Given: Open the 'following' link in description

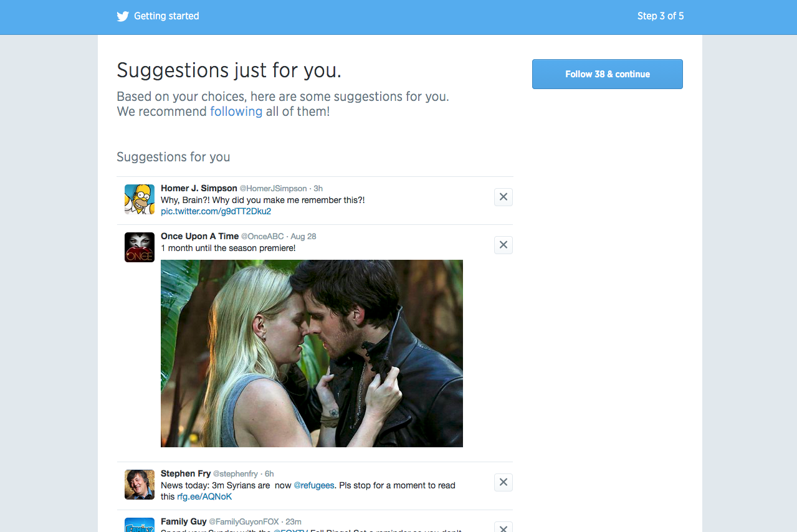Looking at the screenshot, I should [236, 112].
